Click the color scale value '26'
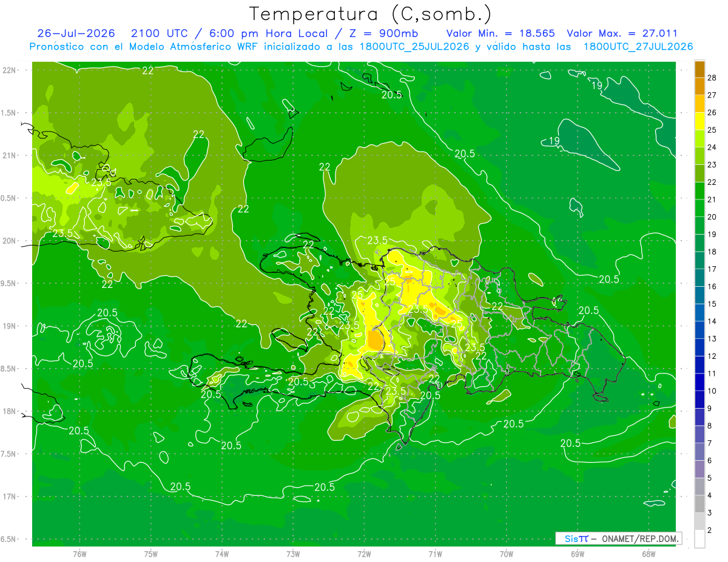The width and height of the screenshot is (728, 562). click(x=712, y=112)
